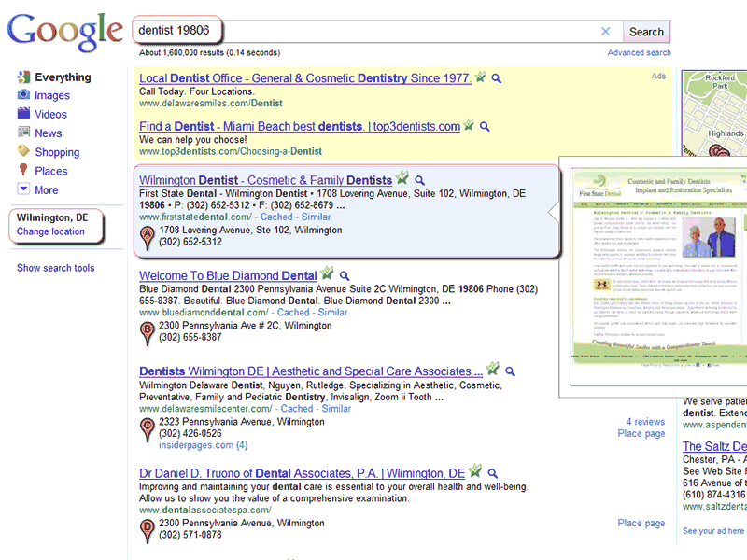Open the 4 reviews link
Image resolution: width=747 pixels, height=560 pixels.
pos(645,422)
